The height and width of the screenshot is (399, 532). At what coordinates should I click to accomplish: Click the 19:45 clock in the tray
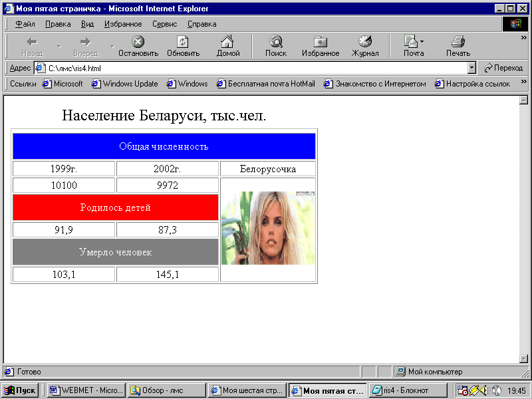517,391
